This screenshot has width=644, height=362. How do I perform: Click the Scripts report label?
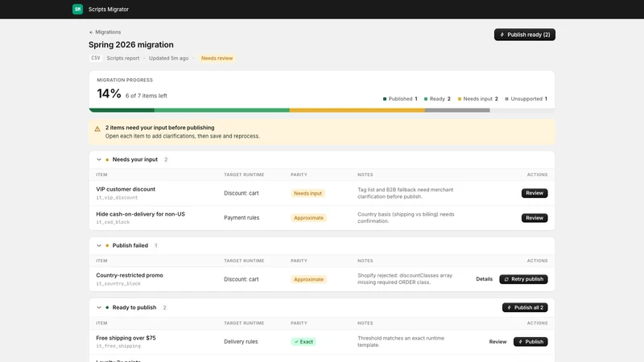123,58
